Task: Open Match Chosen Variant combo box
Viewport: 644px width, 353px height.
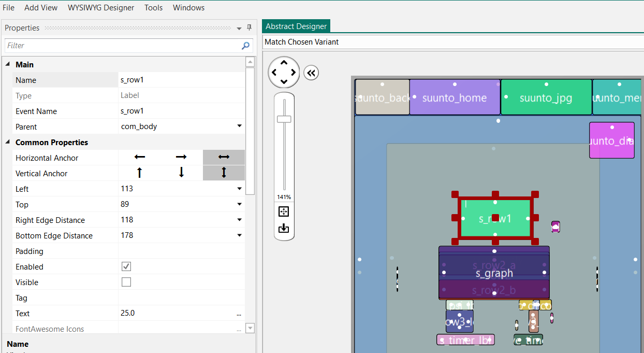Action: pyautogui.click(x=453, y=41)
